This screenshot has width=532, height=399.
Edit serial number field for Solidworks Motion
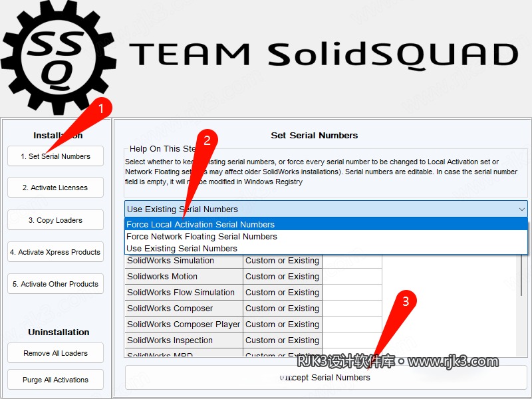point(352,276)
